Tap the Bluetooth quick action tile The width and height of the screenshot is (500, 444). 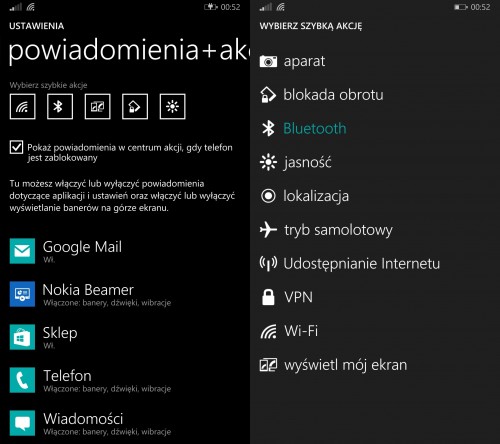(60, 106)
